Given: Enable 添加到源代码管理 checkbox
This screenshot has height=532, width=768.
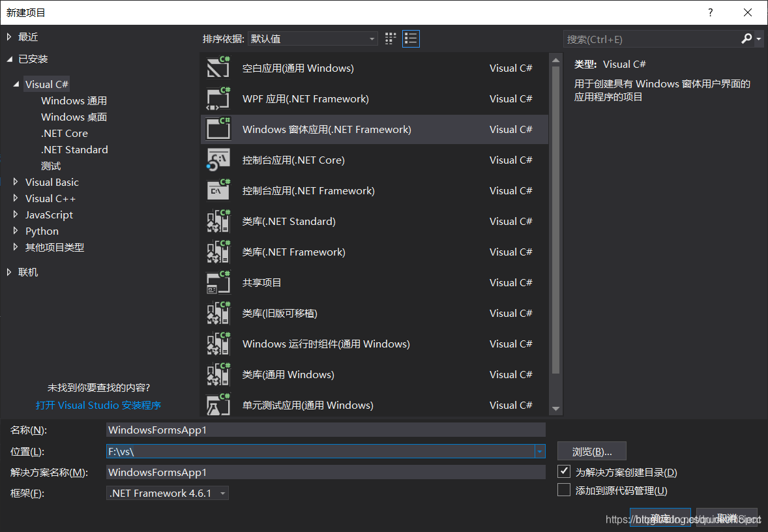Looking at the screenshot, I should (x=564, y=490).
